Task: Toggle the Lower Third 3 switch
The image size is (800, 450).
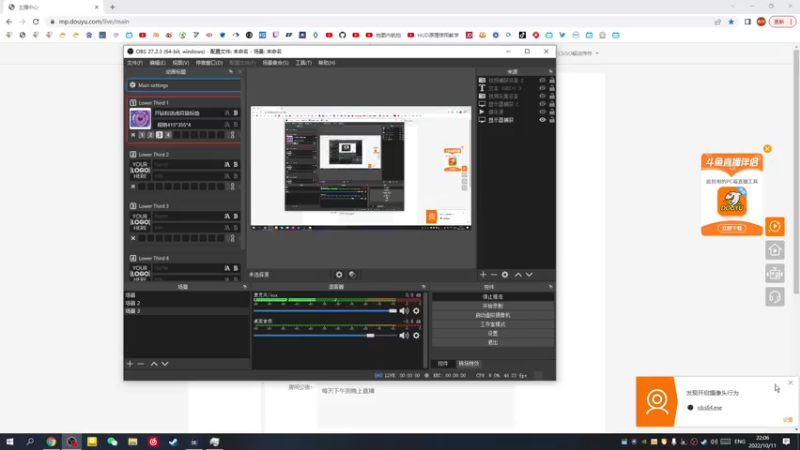Action: point(133,206)
